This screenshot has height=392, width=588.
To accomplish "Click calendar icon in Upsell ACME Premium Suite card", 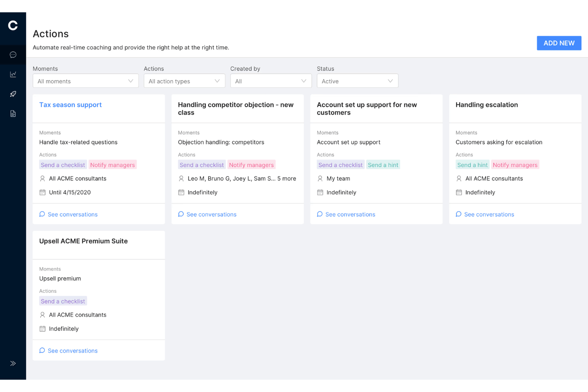I will coord(43,328).
